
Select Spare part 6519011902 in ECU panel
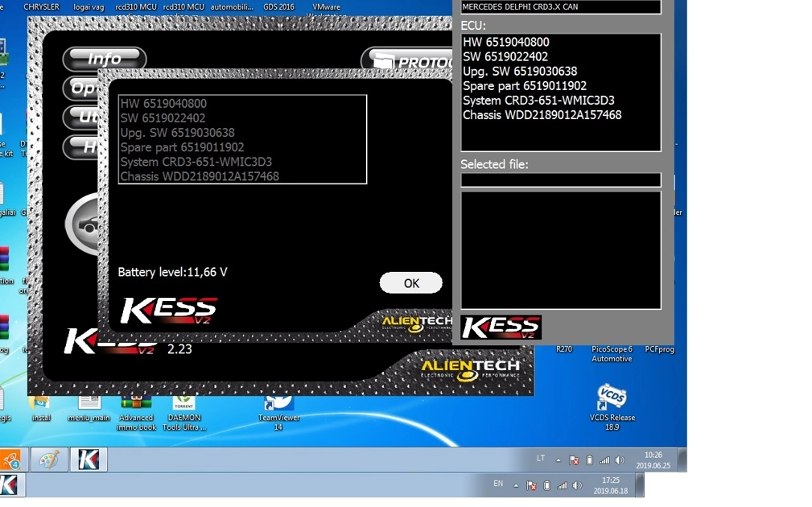tap(525, 86)
